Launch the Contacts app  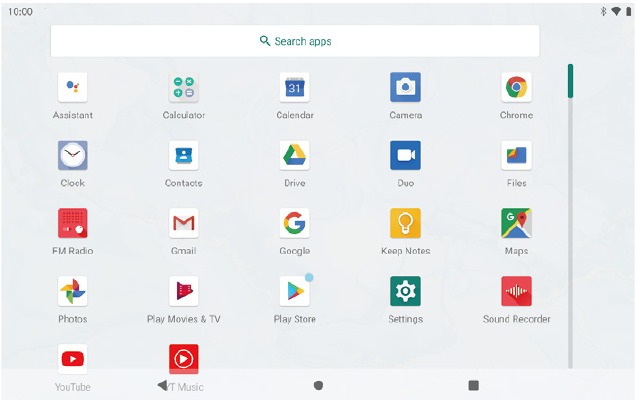(184, 155)
